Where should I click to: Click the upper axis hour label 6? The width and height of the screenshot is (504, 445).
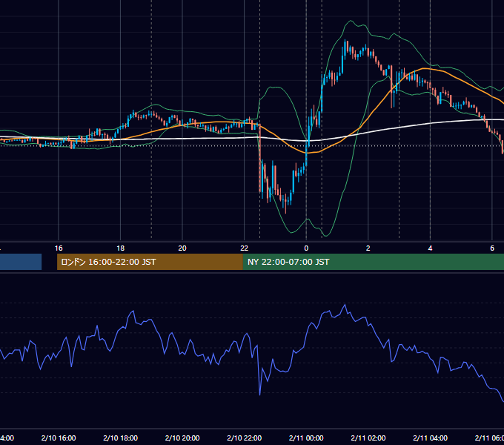coord(492,248)
